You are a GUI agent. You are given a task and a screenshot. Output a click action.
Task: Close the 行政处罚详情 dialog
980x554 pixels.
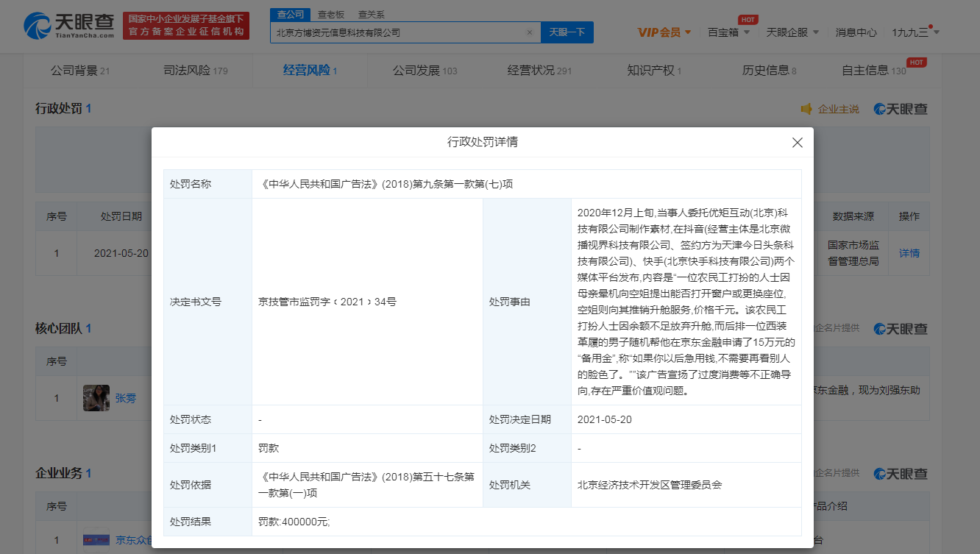(798, 143)
